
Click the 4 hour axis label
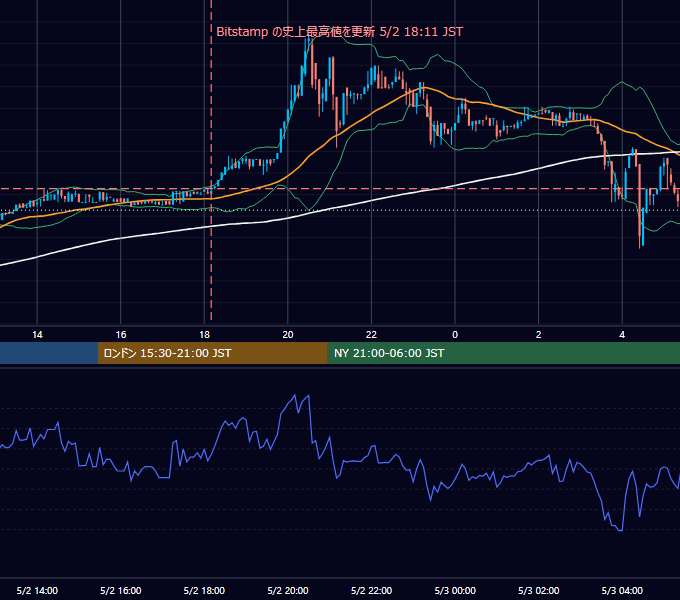tap(622, 335)
